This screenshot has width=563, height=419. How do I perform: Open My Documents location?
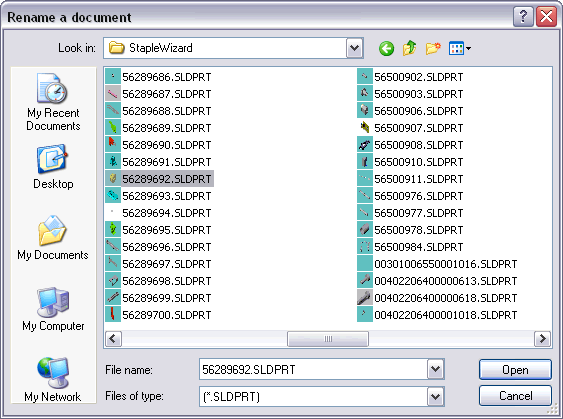[x=53, y=238]
